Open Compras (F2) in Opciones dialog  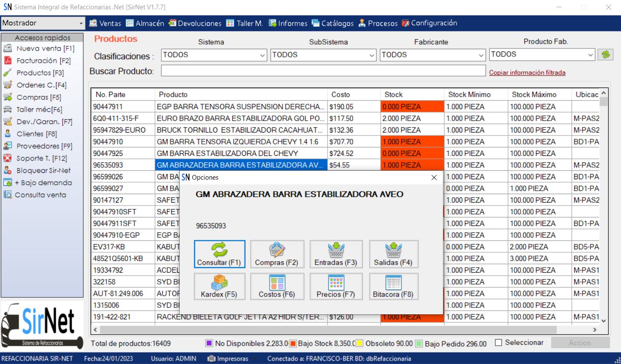pos(277,254)
